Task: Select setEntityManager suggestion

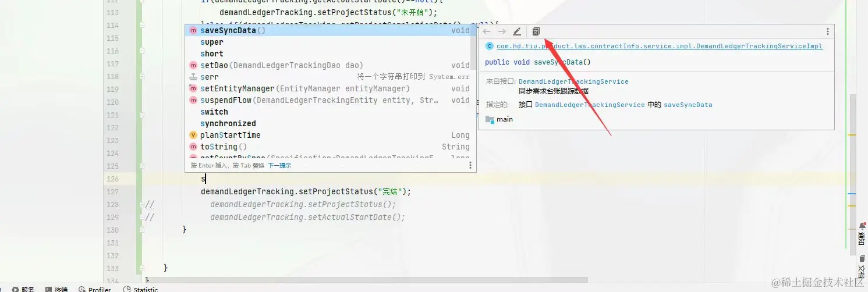Action: click(x=330, y=88)
